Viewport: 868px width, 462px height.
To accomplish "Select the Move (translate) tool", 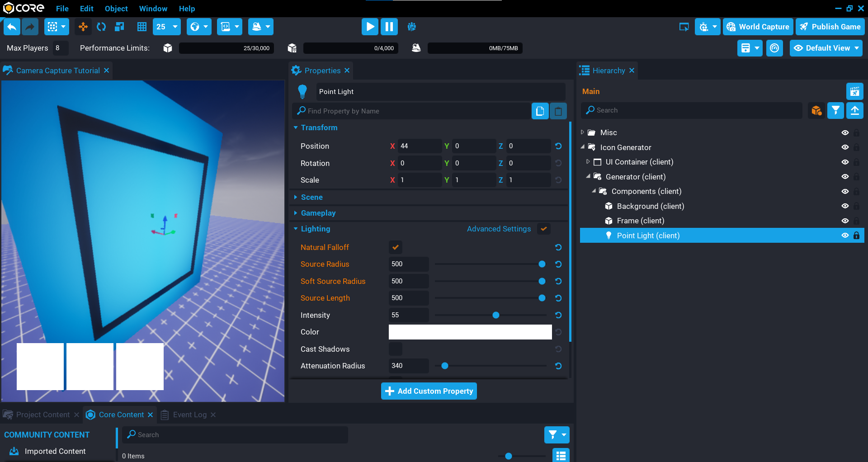I will [x=83, y=27].
